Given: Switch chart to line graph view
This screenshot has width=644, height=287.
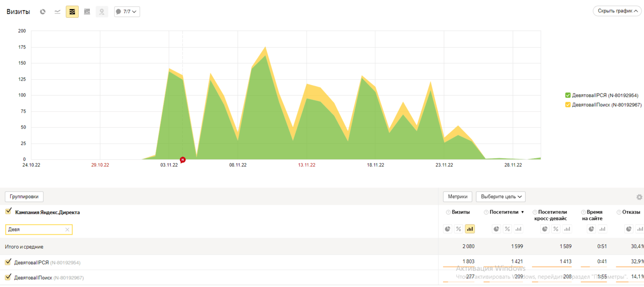Looking at the screenshot, I should coord(58,12).
